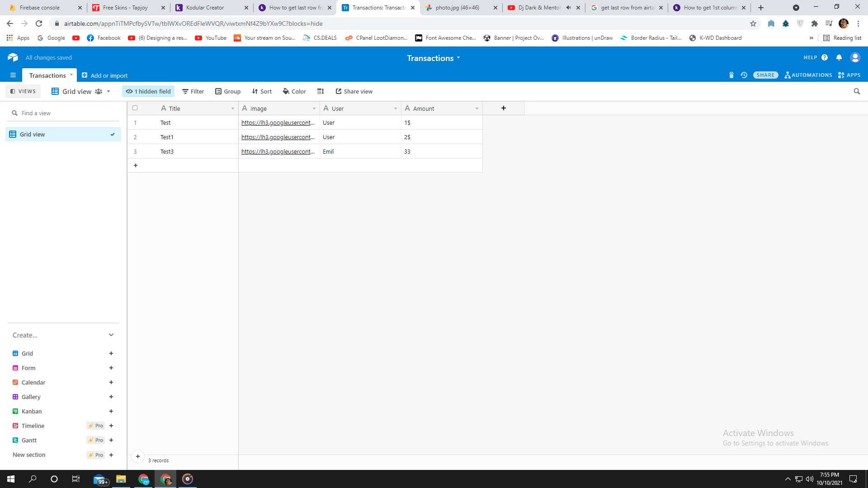Collapse the Create section chevron
The height and width of the screenshot is (488, 868).
click(x=111, y=335)
